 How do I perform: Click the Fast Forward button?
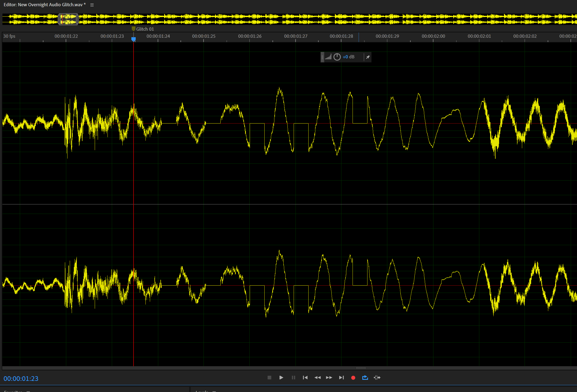click(x=329, y=378)
